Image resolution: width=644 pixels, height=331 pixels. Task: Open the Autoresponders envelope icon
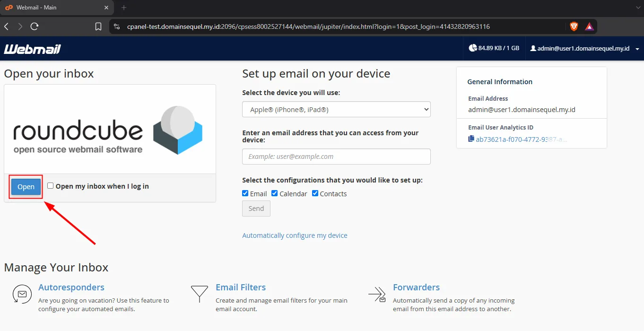click(22, 294)
